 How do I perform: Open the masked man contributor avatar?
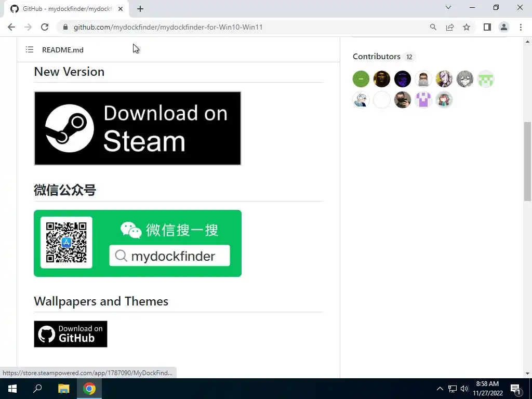pos(403,100)
